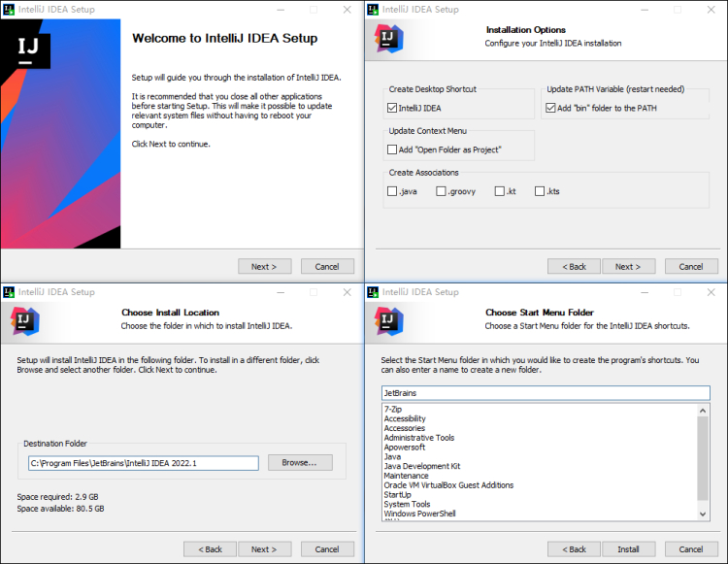This screenshot has height=564, width=728.
Task: Check the .groovy association checkbox
Action: (441, 191)
